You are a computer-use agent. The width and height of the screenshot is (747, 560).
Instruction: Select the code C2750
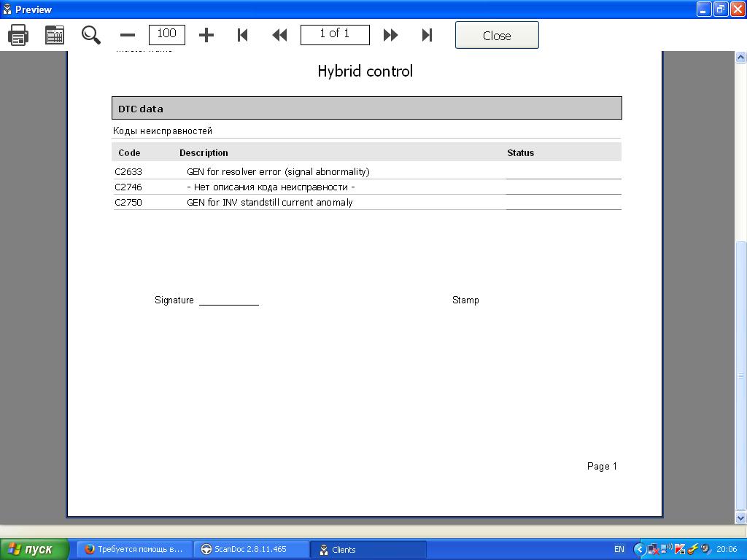coord(128,203)
